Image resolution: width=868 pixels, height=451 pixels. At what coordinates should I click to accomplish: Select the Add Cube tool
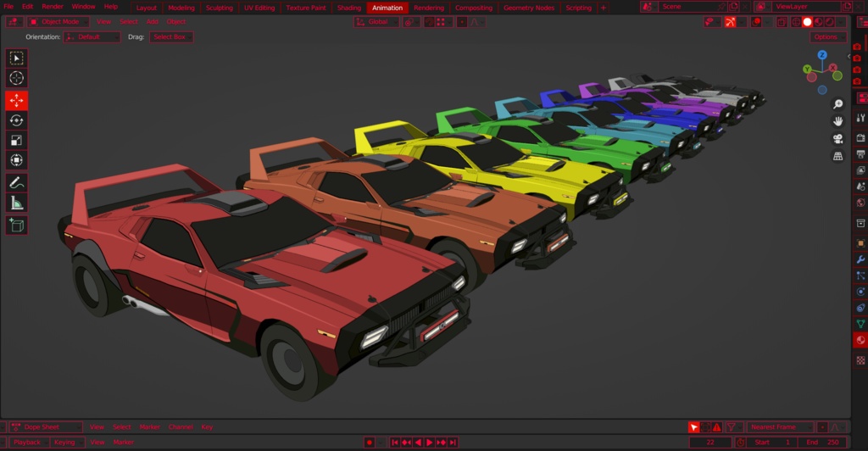17,225
